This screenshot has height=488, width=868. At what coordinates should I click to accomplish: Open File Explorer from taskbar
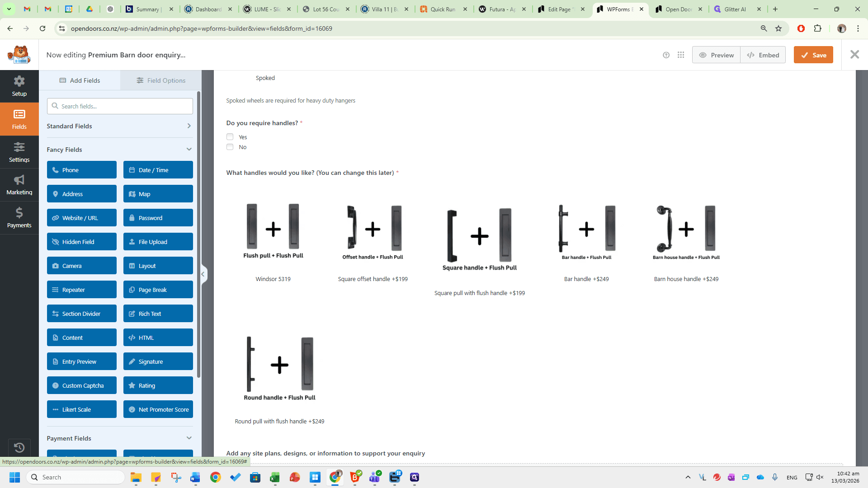click(x=136, y=477)
